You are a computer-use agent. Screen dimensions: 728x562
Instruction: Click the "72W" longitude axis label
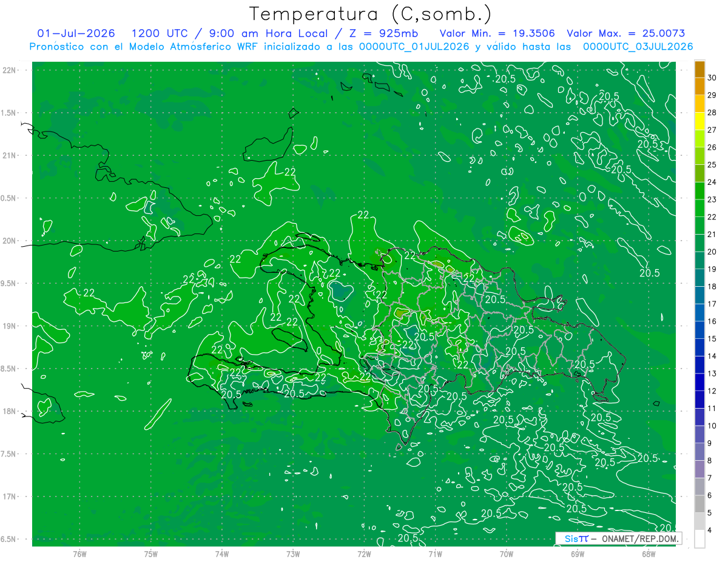pyautogui.click(x=364, y=554)
